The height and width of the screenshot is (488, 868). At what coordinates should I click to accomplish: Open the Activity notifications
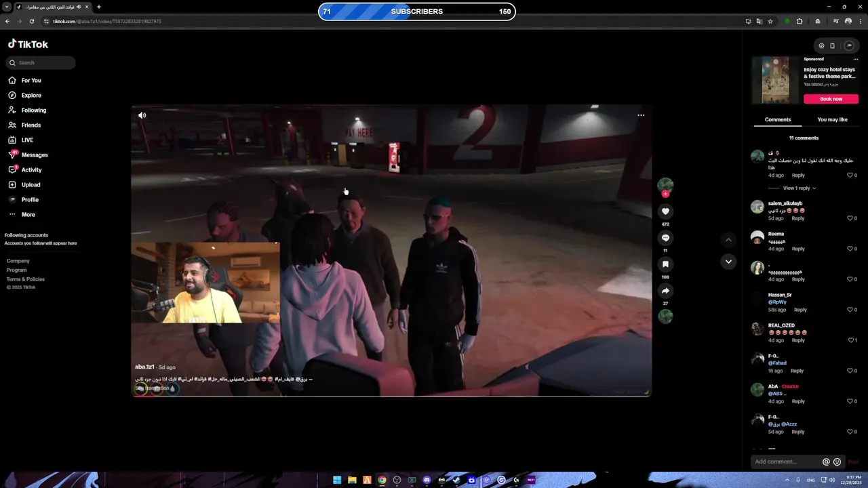click(x=25, y=170)
